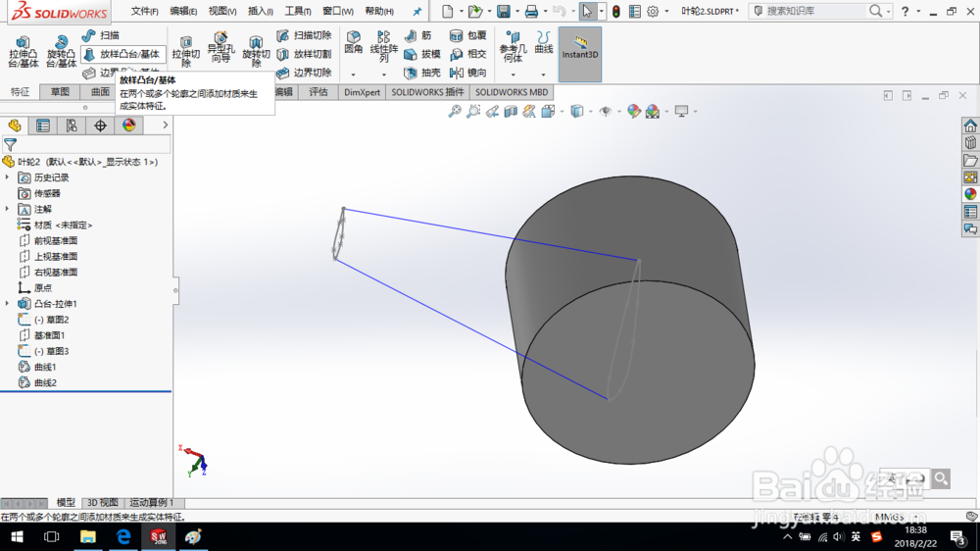
Task: Switch to the 运动算例 1 tab
Action: [x=152, y=503]
